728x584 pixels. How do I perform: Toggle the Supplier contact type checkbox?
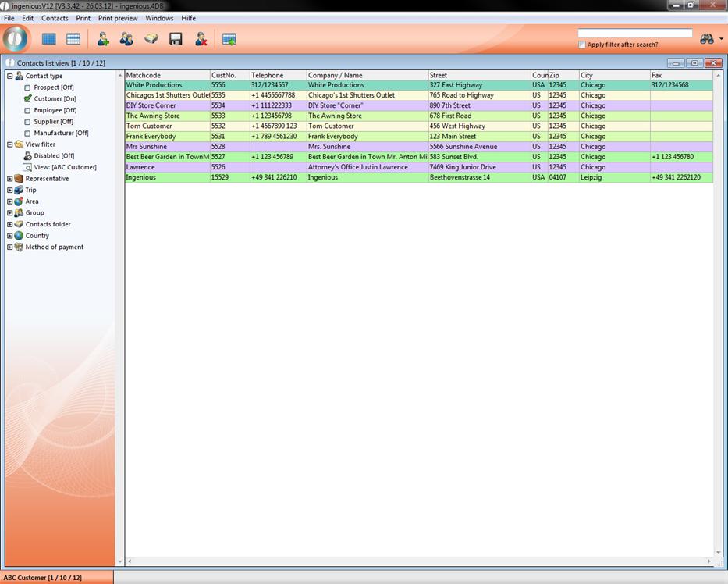pos(27,123)
